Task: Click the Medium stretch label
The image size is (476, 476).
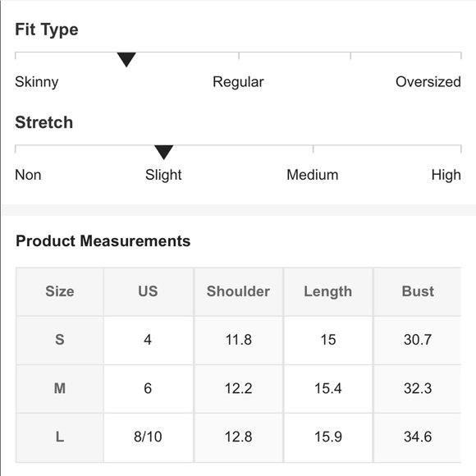Action: tap(313, 175)
